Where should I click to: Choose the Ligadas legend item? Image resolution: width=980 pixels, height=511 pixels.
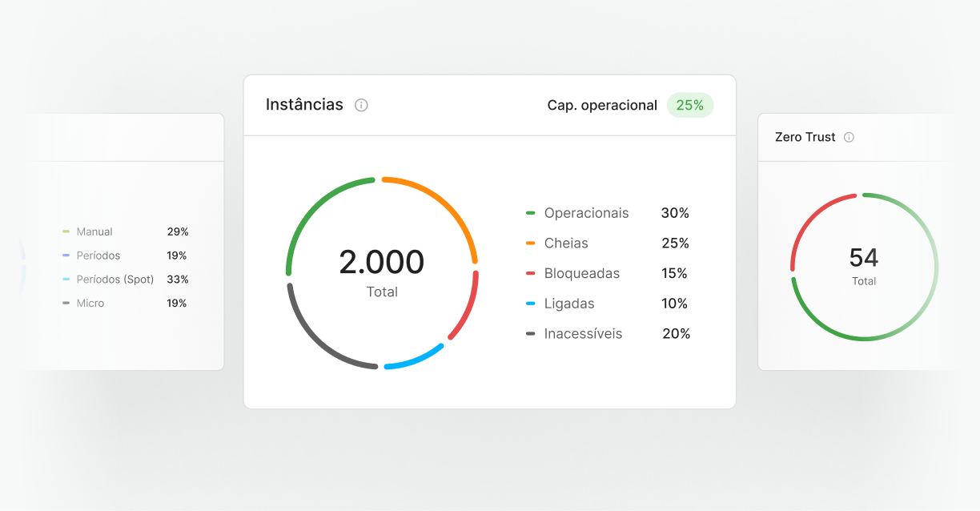pyautogui.click(x=569, y=304)
